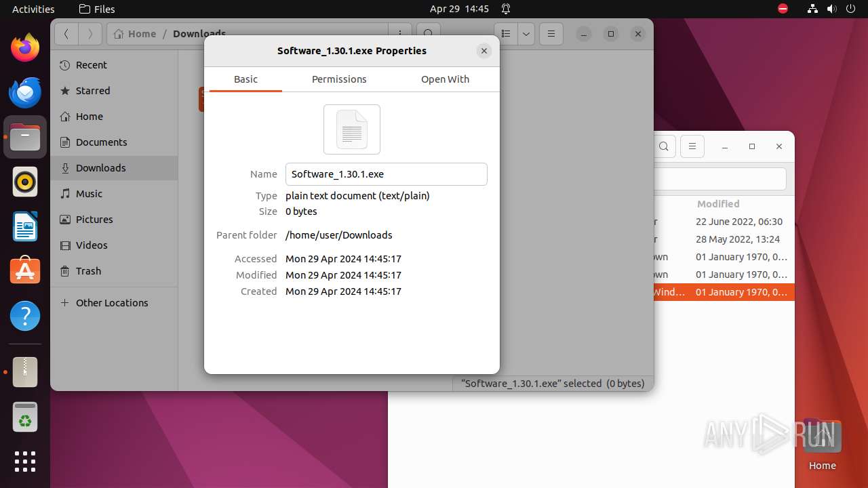The image size is (868, 488).
Task: Open Files hamburger menu
Action: (x=551, y=34)
